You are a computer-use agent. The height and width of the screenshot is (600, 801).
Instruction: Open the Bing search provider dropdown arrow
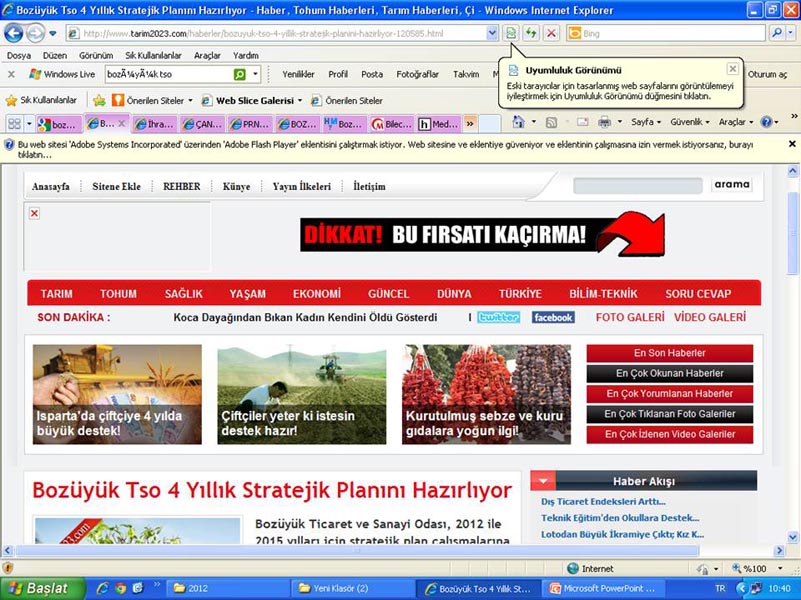(790, 33)
